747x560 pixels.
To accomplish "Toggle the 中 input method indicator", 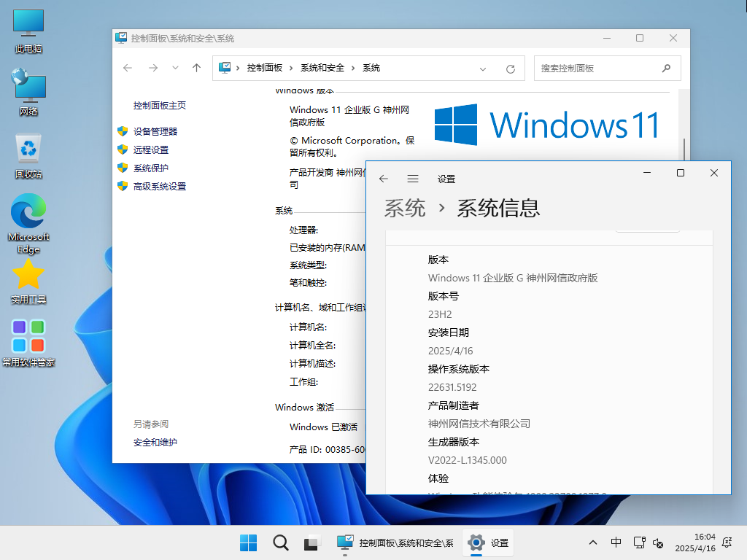I will 616,542.
